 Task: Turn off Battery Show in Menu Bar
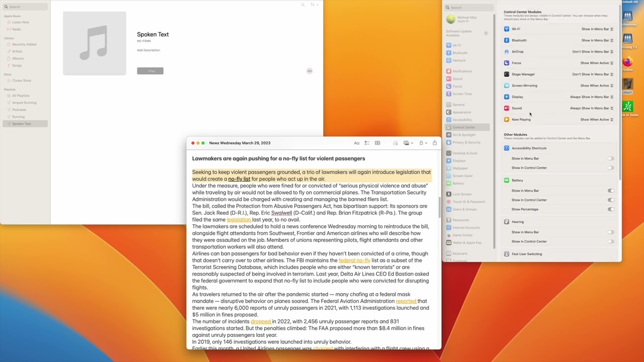click(x=610, y=191)
